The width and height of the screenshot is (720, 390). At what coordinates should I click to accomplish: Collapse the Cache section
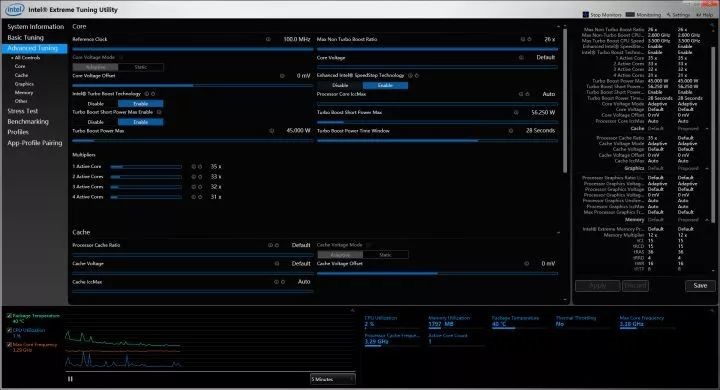(x=558, y=232)
